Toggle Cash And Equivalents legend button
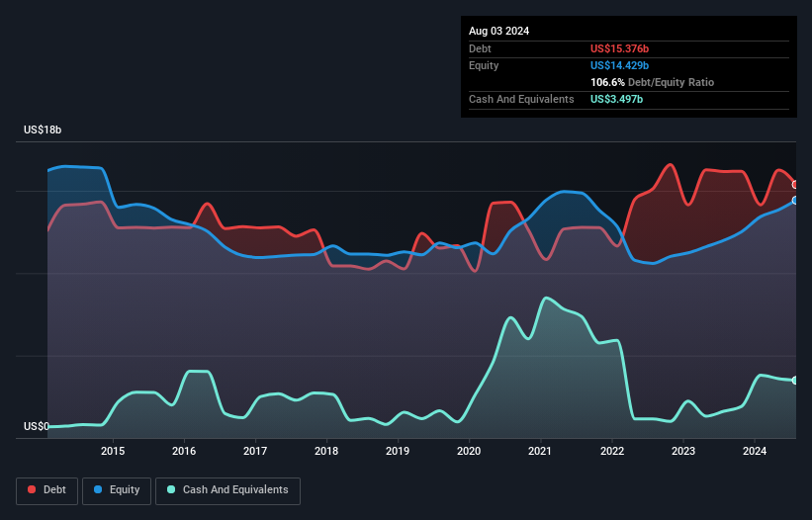 click(227, 490)
